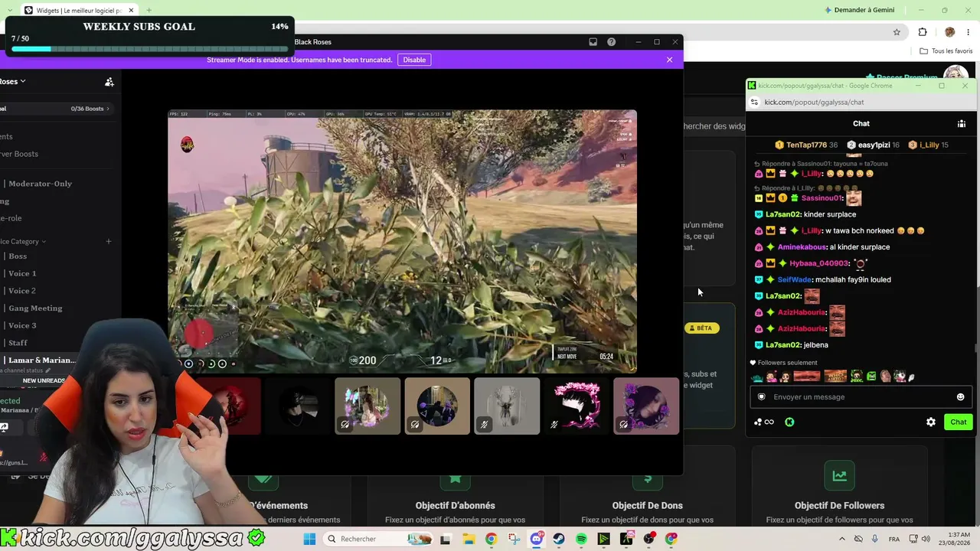Open the Moderator-Only channel
Viewport: 980px width, 551px height.
(x=40, y=184)
